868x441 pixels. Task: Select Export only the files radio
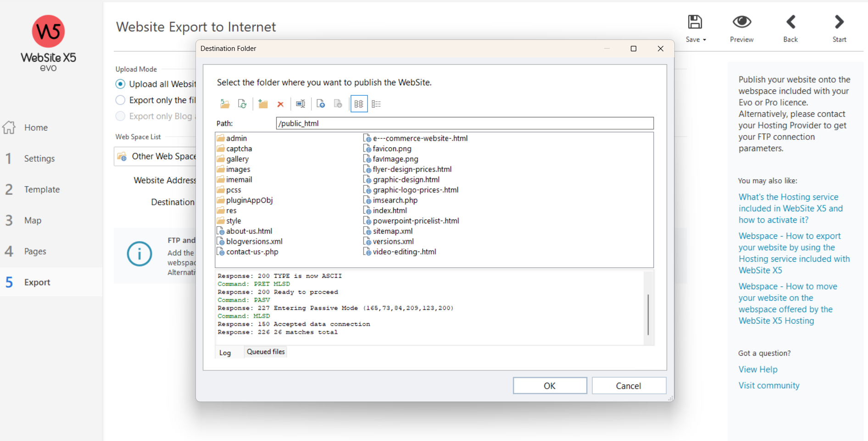(120, 100)
